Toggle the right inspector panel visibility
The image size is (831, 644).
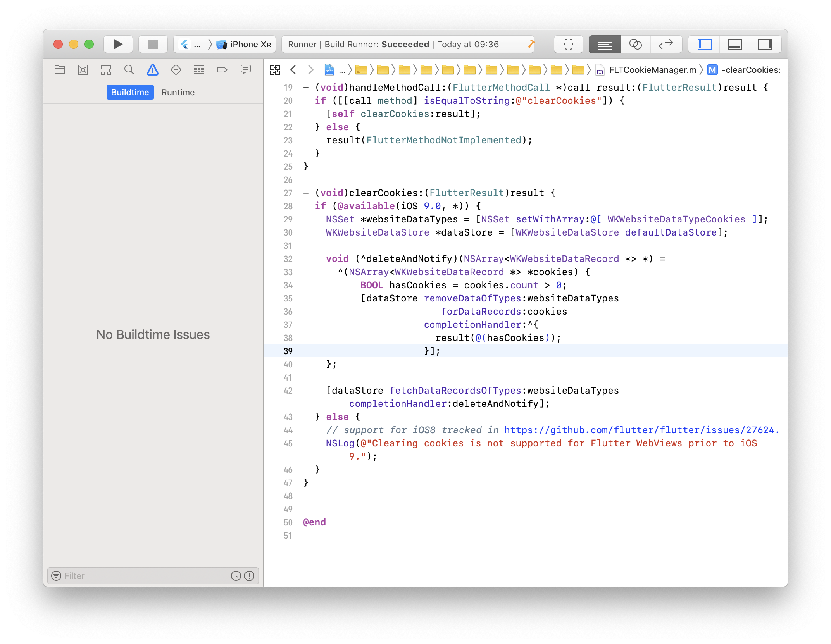tap(765, 44)
